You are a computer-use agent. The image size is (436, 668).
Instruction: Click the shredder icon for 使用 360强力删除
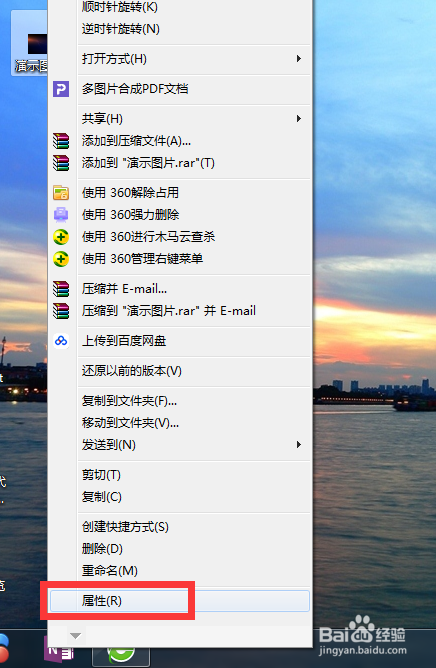[x=61, y=215]
